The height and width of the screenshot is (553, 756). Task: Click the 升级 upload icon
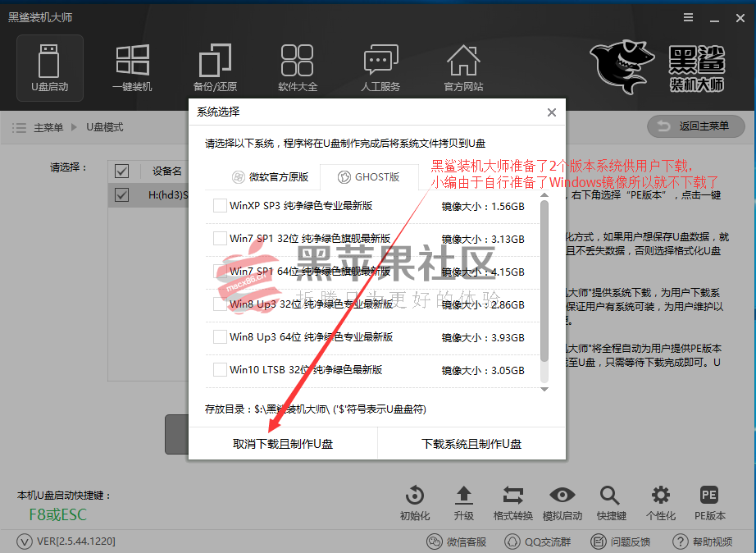tap(464, 496)
